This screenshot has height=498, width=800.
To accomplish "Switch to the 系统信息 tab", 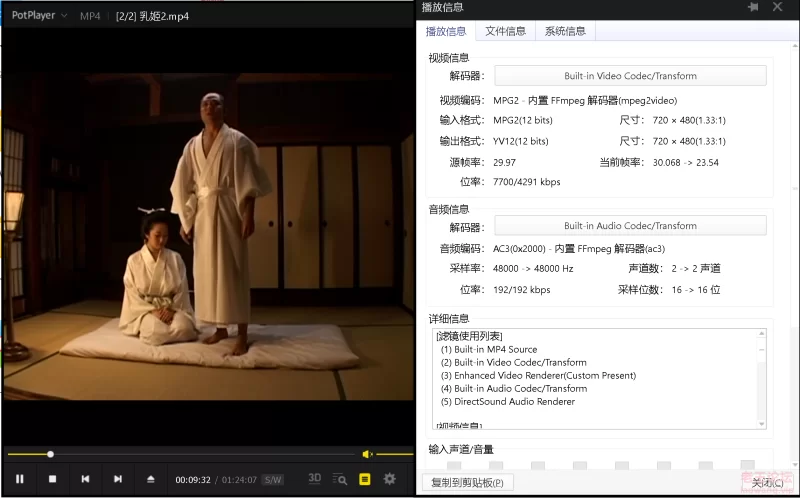I will (x=565, y=31).
